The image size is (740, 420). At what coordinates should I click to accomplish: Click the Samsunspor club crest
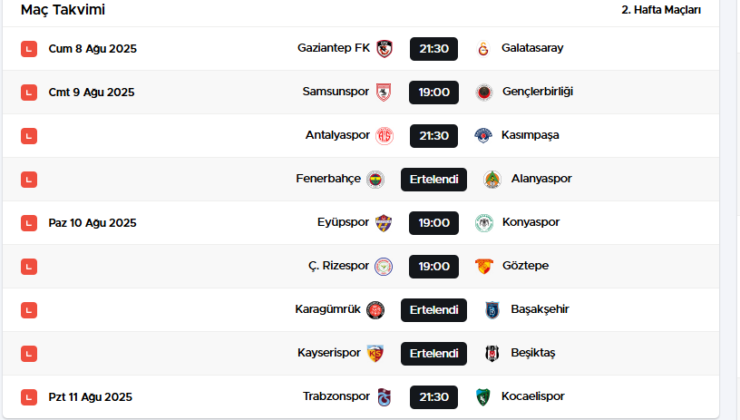tap(384, 92)
